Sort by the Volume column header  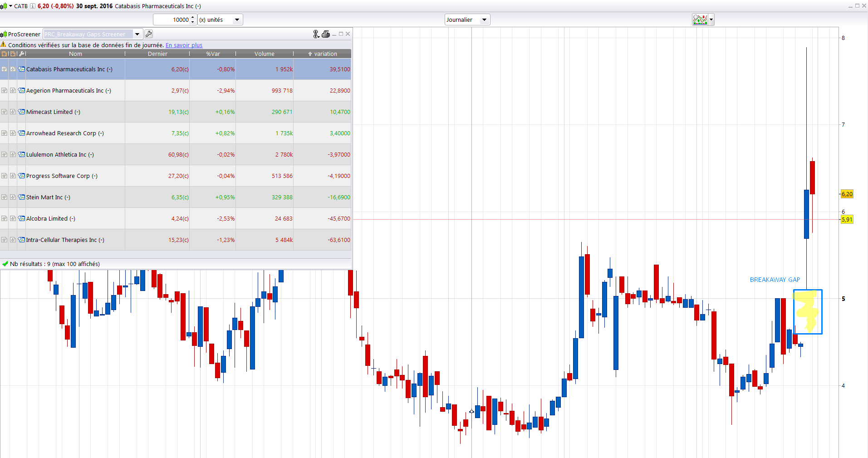(265, 54)
